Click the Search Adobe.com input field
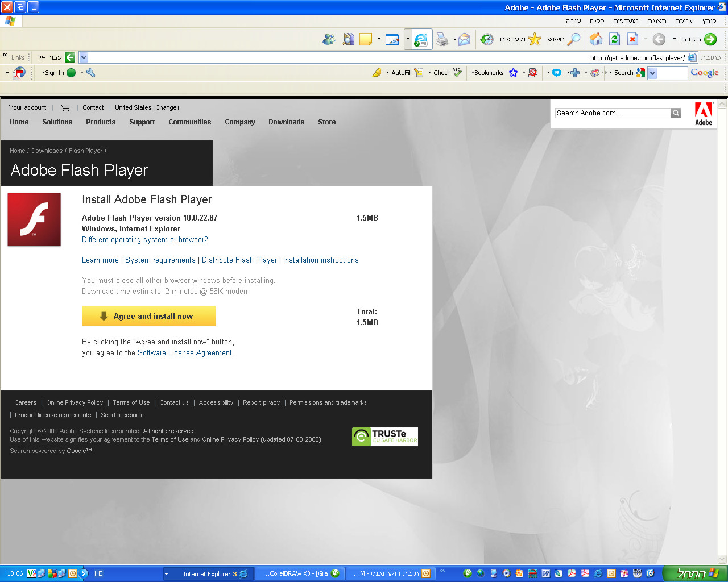728x582 pixels. tap(613, 113)
